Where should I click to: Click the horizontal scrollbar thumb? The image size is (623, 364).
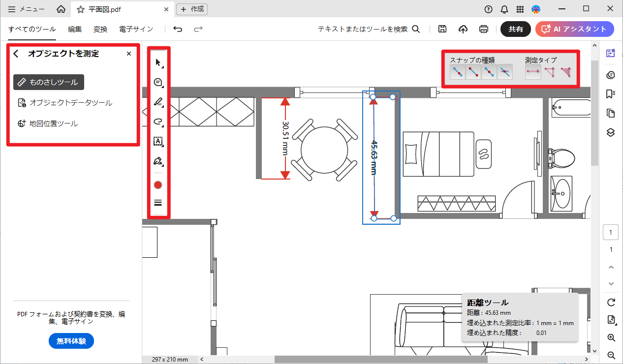click(381, 360)
